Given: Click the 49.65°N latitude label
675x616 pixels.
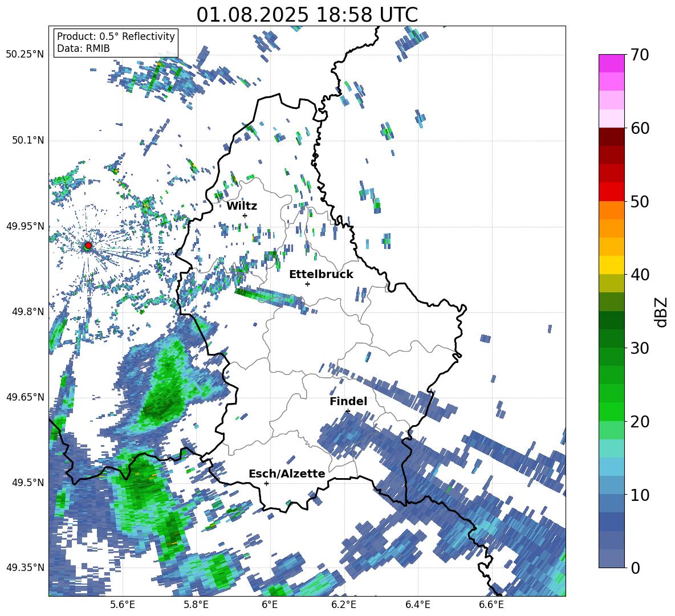Looking at the screenshot, I should 25,397.
